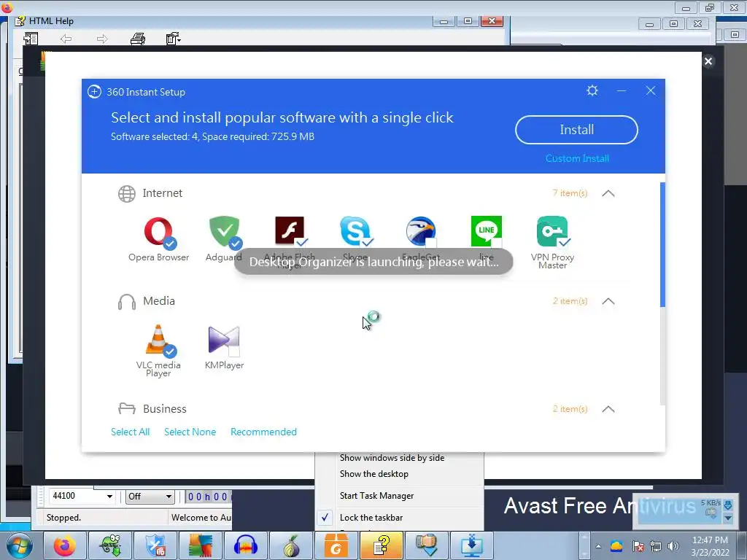
Task: Select Show windows side by side
Action: coord(392,458)
